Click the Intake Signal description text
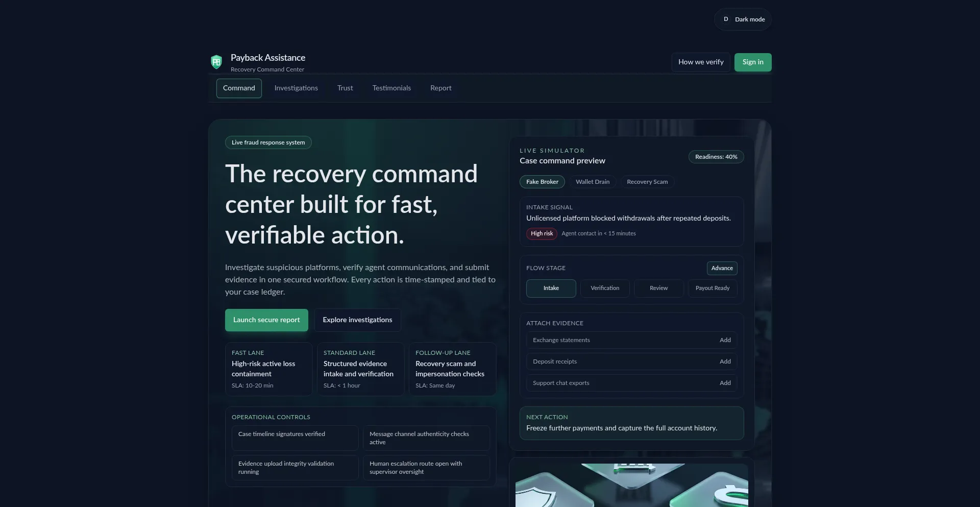 click(x=628, y=218)
